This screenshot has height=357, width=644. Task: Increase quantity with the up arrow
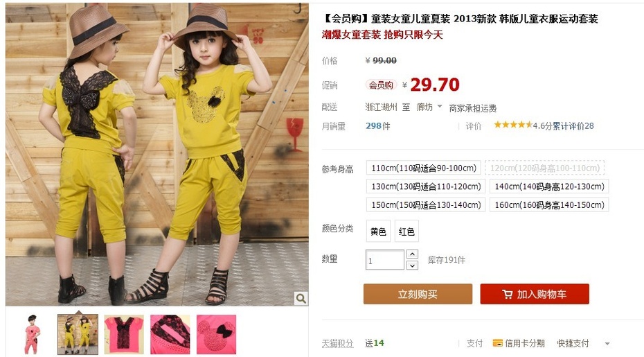pyautogui.click(x=412, y=254)
